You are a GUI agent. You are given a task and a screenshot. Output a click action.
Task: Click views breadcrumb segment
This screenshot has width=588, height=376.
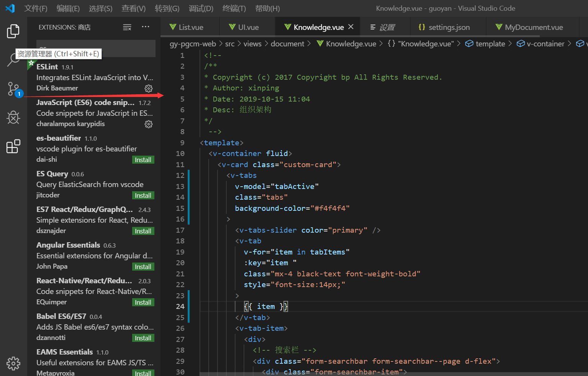coord(252,44)
